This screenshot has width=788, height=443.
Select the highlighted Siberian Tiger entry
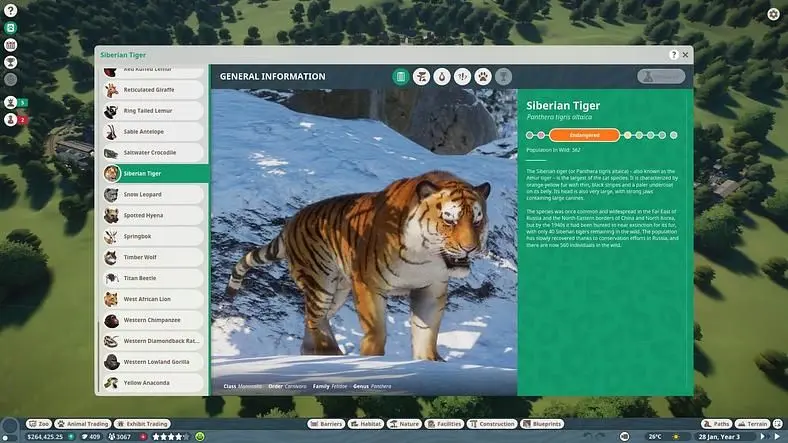point(155,173)
